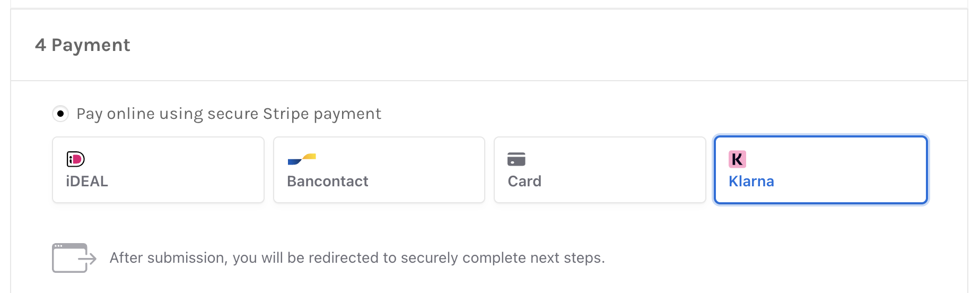Click the arrow on the redirect icon
The height and width of the screenshot is (293, 980).
coord(87,258)
